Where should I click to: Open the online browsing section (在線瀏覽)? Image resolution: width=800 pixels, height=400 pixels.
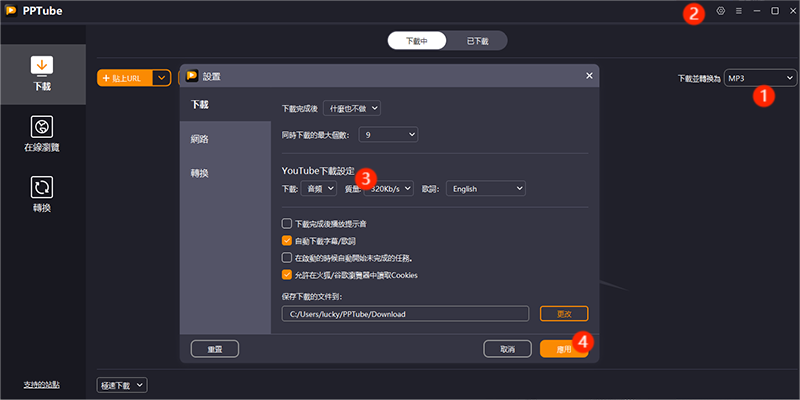[x=42, y=134]
